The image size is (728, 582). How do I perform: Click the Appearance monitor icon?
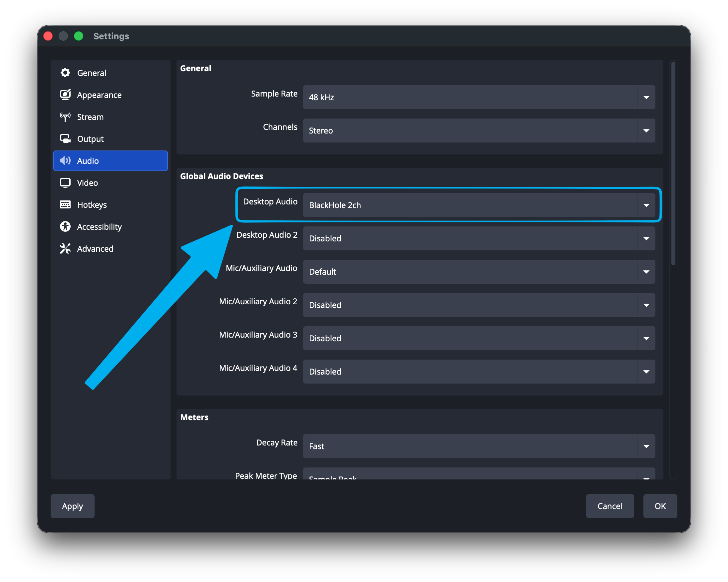point(65,95)
